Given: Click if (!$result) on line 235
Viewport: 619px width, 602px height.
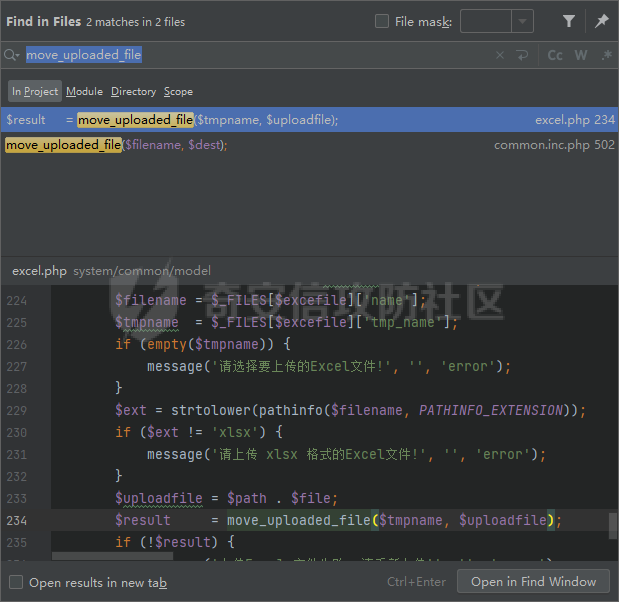Looking at the screenshot, I should 175,542.
